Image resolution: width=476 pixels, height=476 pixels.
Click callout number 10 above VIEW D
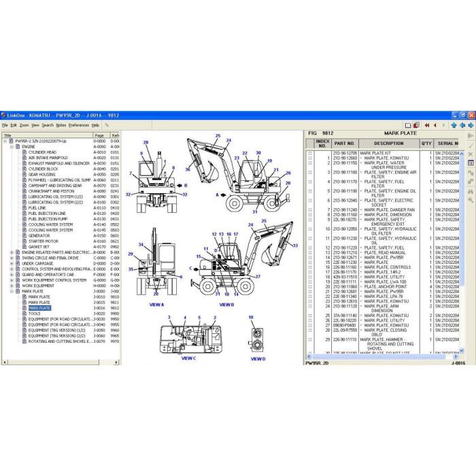[251, 318]
